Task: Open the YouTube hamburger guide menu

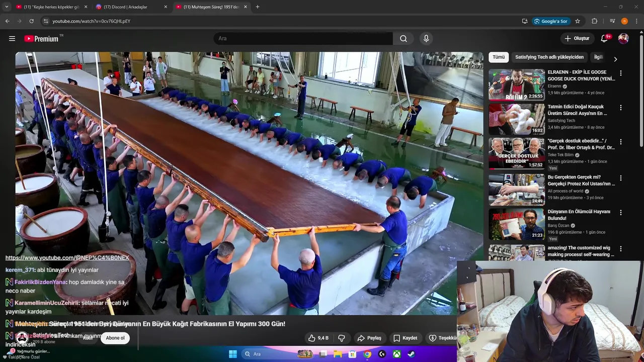Action: click(12, 39)
